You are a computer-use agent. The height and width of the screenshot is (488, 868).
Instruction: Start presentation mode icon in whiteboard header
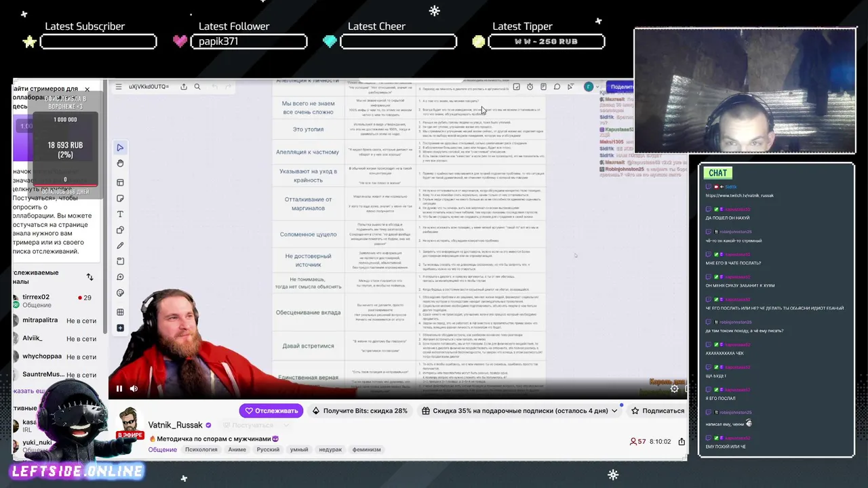[x=571, y=87]
